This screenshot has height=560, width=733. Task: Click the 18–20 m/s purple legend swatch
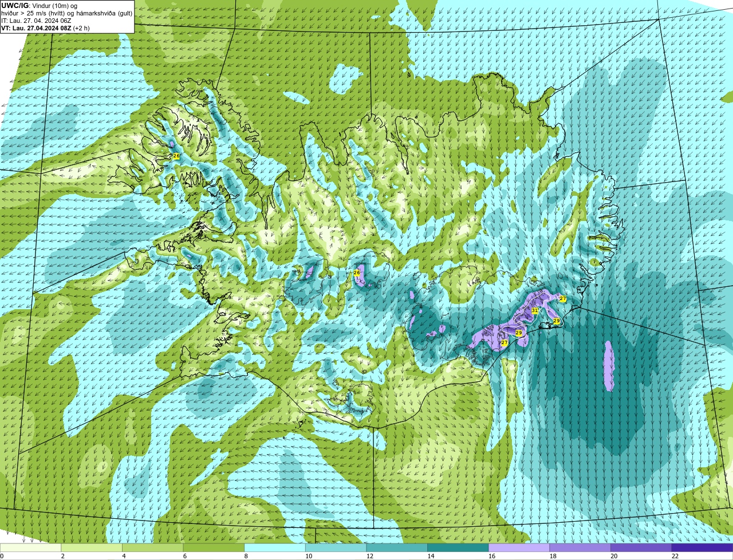pos(580,547)
